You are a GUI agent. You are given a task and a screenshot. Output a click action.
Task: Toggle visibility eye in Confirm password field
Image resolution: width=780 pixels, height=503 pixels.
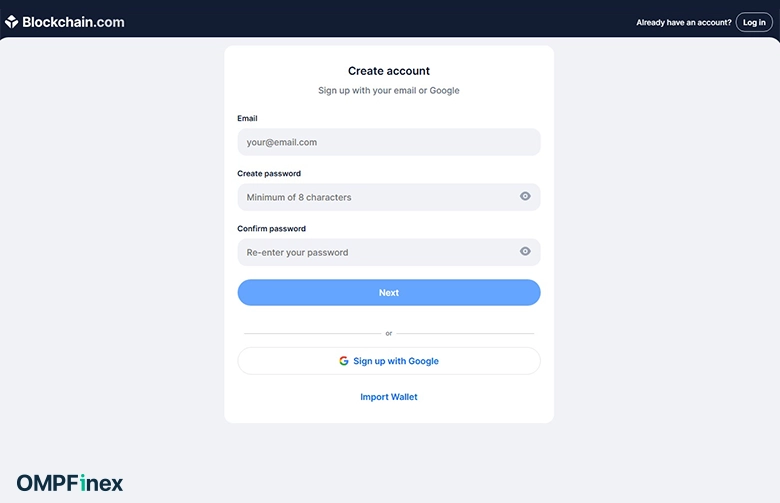525,251
